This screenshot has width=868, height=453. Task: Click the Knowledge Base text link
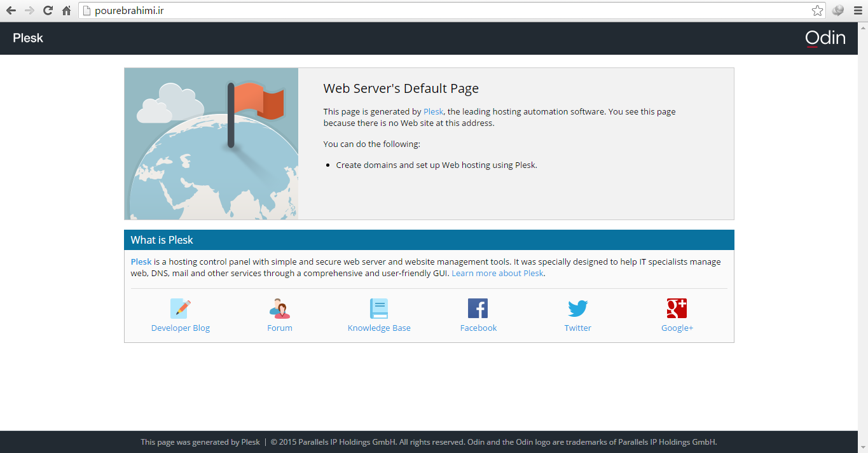click(379, 328)
